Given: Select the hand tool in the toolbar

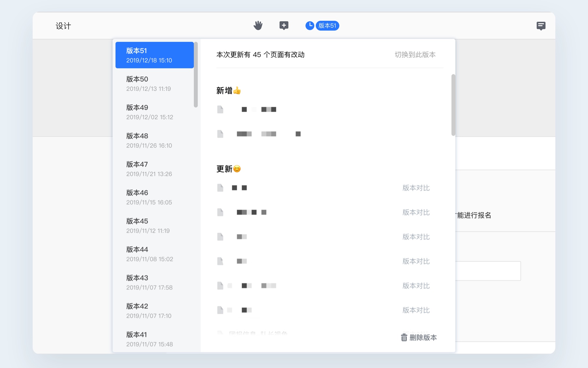Looking at the screenshot, I should [x=258, y=25].
